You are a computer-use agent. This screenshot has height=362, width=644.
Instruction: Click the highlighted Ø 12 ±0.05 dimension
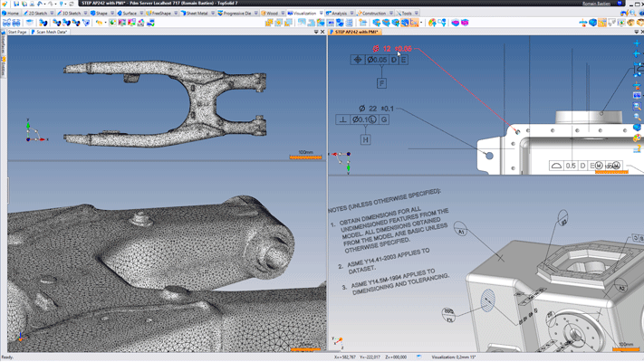(391, 49)
